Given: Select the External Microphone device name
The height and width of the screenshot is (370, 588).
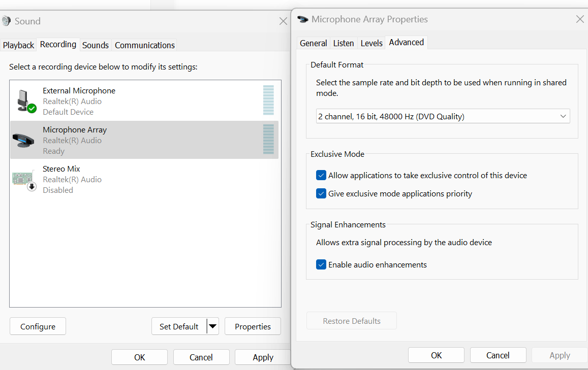Looking at the screenshot, I should pyautogui.click(x=79, y=91).
